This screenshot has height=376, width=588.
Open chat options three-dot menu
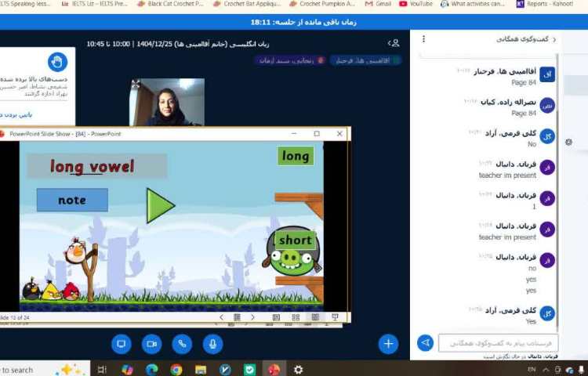tap(423, 39)
